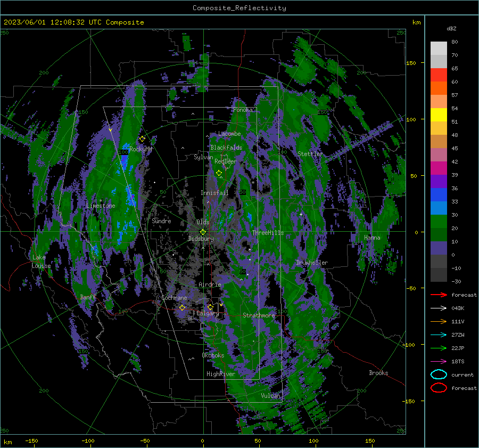Click the cyan 'current' ellipse in legend
The width and height of the screenshot is (479, 448).
(x=439, y=374)
